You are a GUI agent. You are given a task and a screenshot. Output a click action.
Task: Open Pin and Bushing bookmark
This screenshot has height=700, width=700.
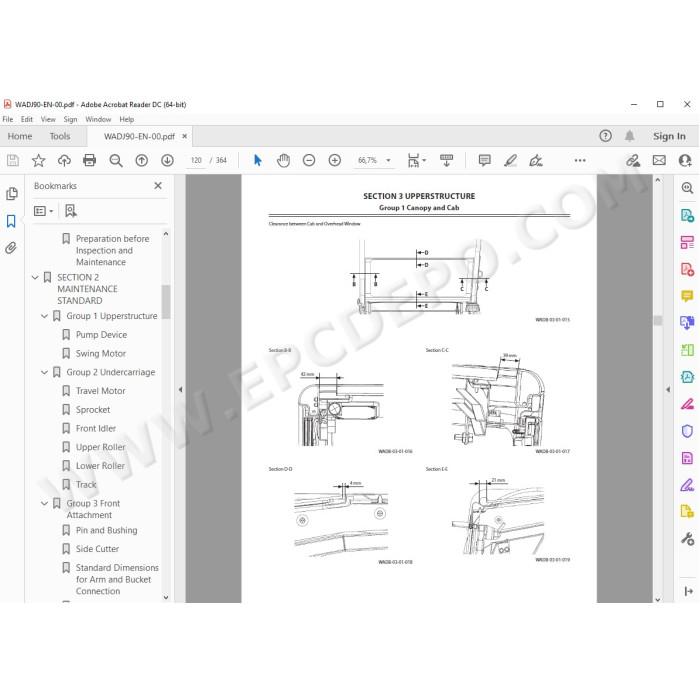coord(106,530)
